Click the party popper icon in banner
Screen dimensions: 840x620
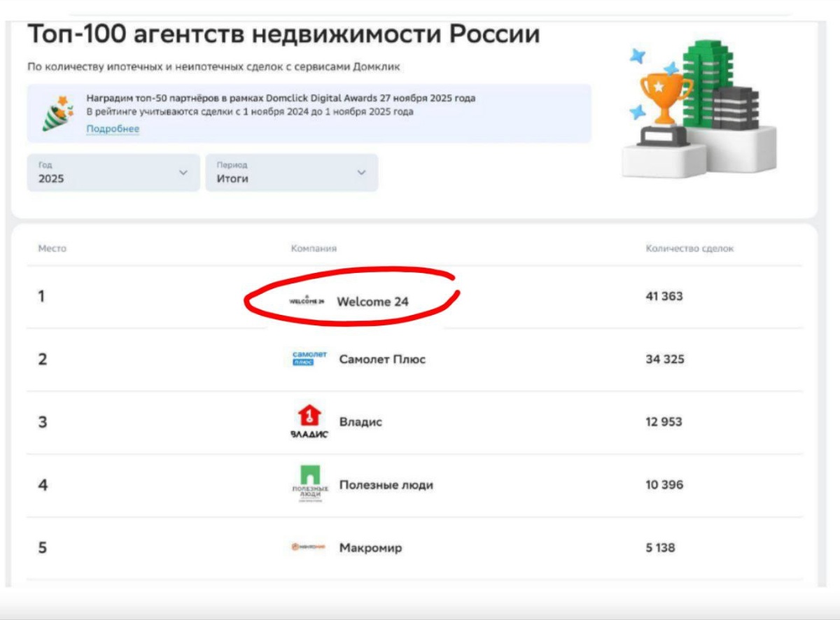tap(57, 113)
